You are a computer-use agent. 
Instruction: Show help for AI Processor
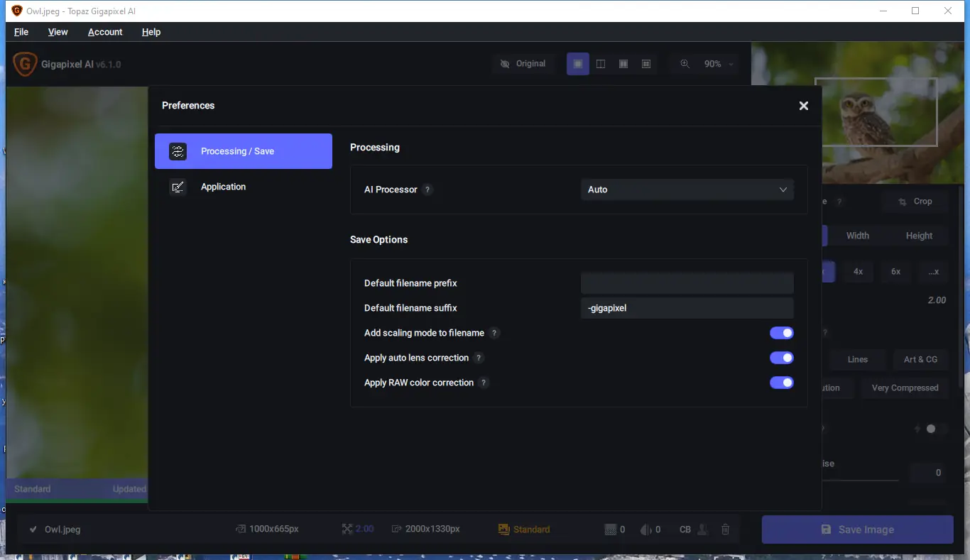[x=427, y=190]
